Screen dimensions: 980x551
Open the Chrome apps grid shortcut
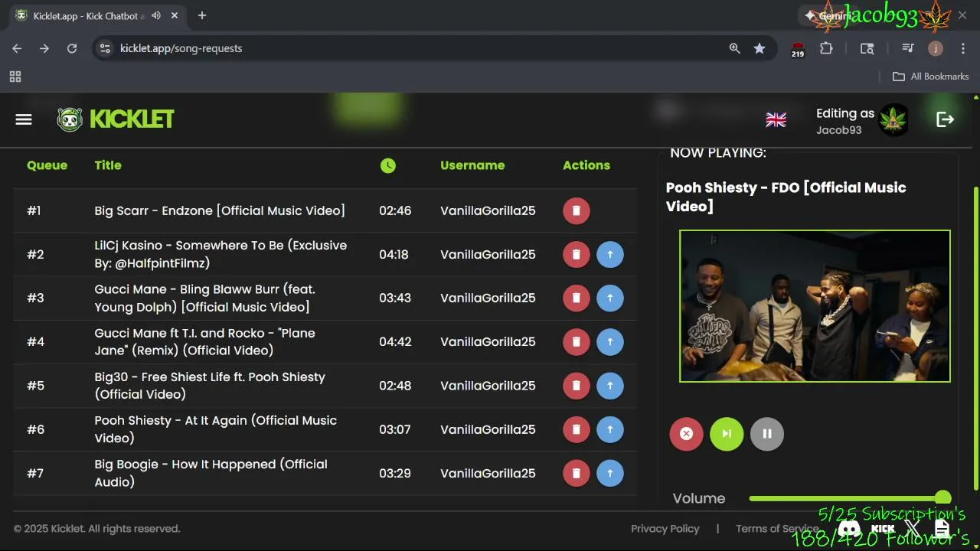(15, 77)
